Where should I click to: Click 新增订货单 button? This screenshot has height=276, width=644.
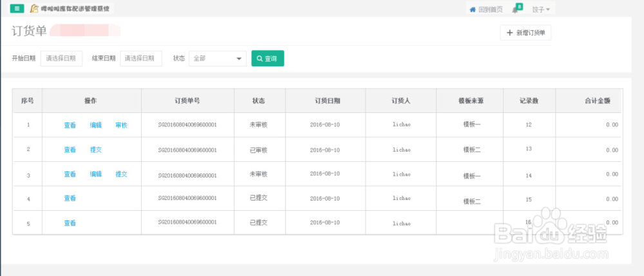coord(526,33)
